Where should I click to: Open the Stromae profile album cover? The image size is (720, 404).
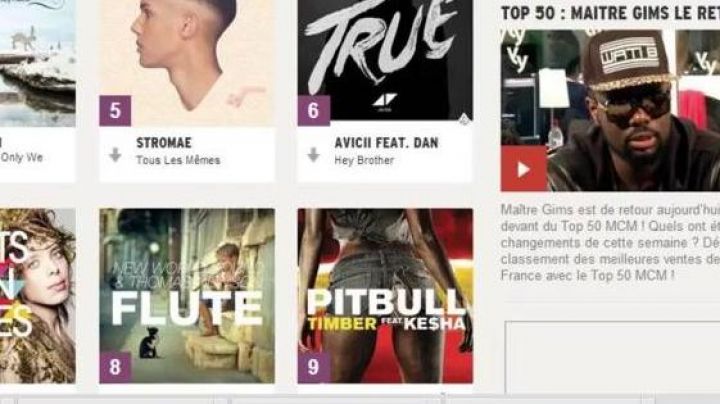(x=187, y=63)
